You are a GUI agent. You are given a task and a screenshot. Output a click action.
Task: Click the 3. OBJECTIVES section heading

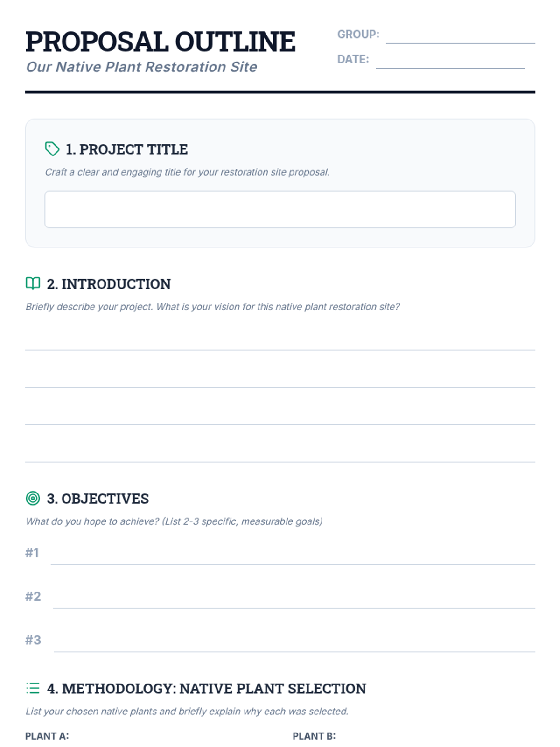pyautogui.click(x=98, y=499)
